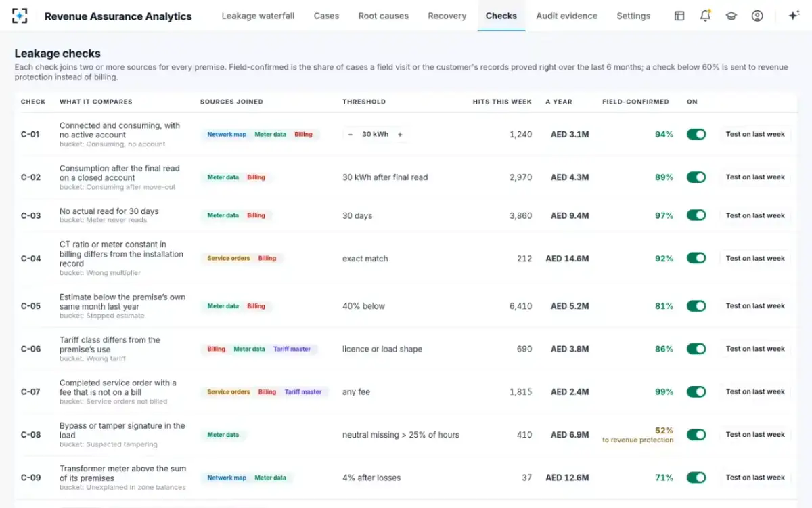The width and height of the screenshot is (812, 508).
Task: Click the Meter data tag in C-08
Action: click(223, 435)
